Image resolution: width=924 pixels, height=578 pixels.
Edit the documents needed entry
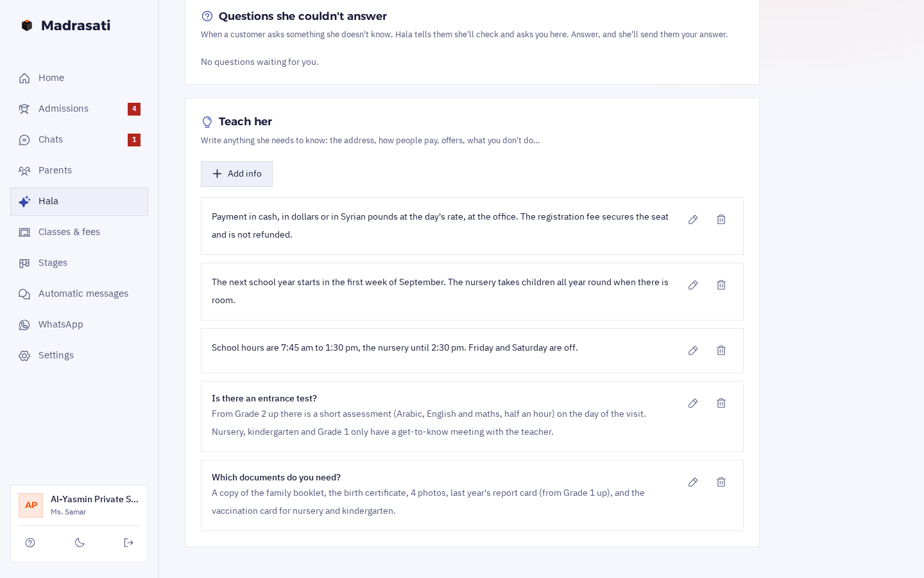pos(693,482)
